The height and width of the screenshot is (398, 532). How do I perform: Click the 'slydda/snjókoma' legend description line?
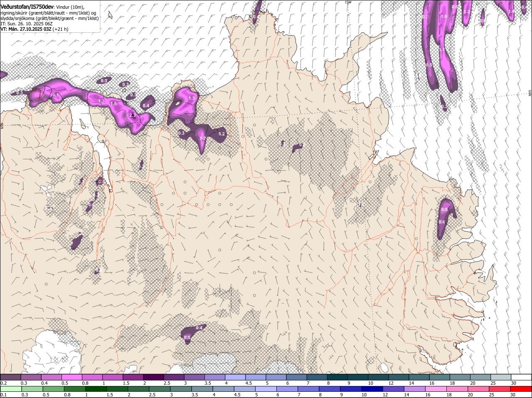click(49, 18)
